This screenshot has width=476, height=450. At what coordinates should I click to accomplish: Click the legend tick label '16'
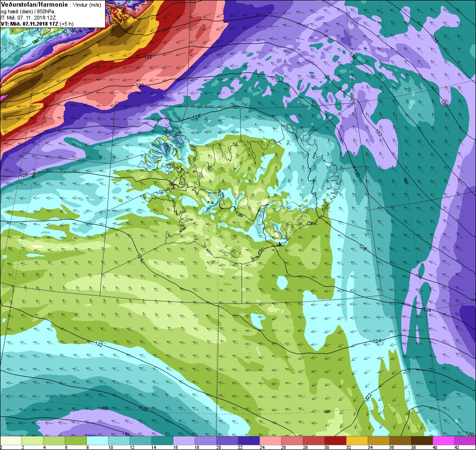176,447
